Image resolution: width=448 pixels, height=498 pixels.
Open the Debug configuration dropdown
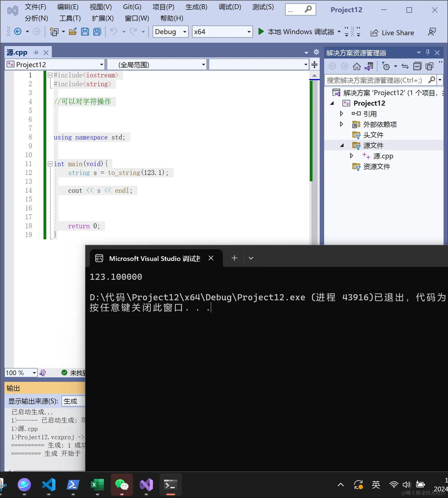pos(171,32)
